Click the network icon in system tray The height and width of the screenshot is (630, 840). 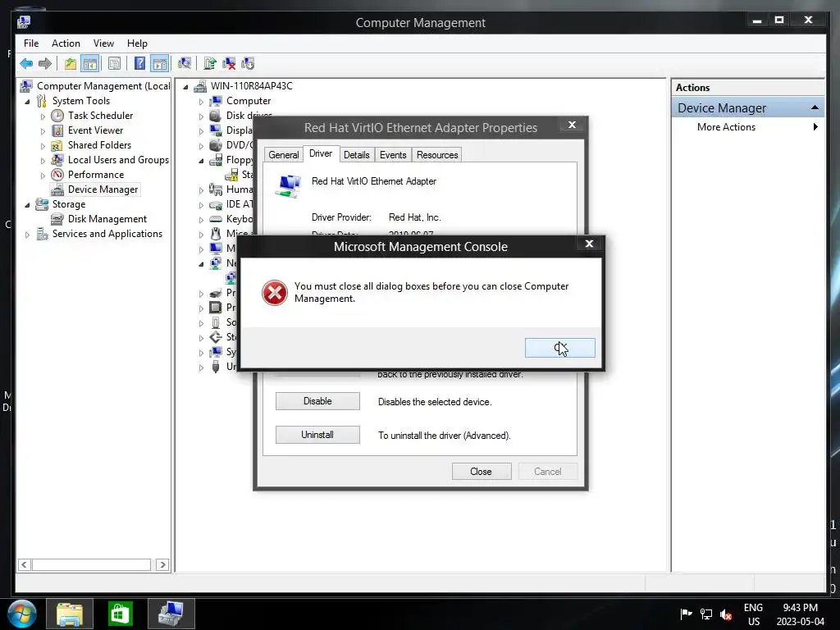[706, 614]
